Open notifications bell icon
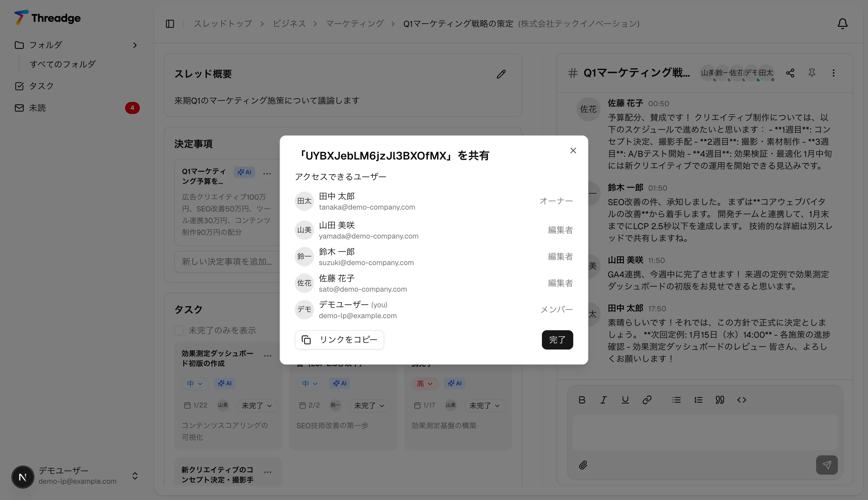The height and width of the screenshot is (500, 868). coord(842,24)
